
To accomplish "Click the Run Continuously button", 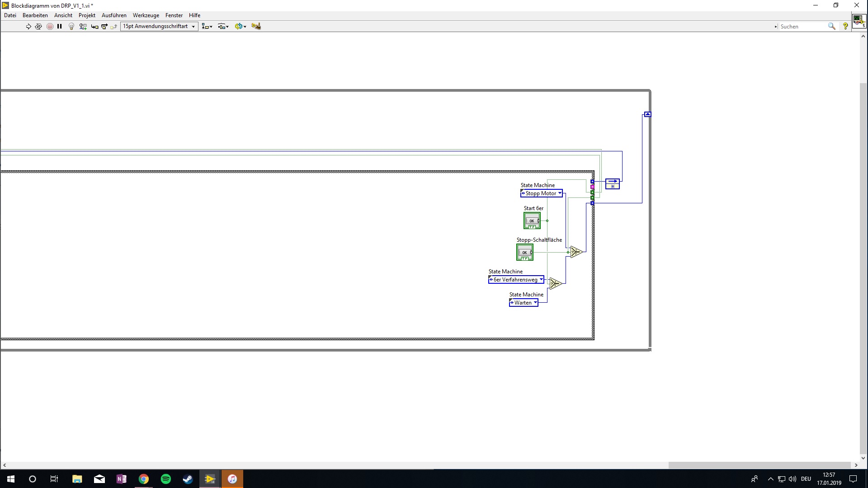I will pos(38,27).
